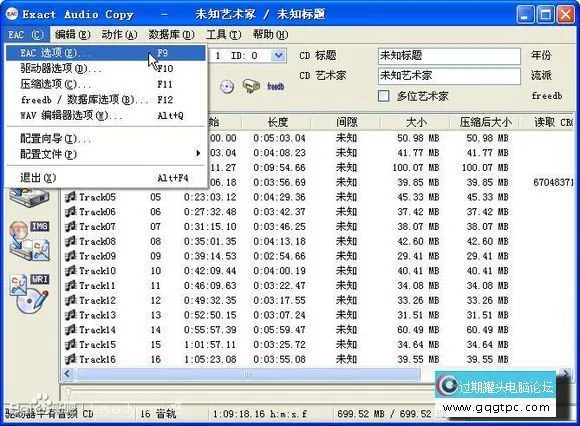Choose 压缩选项 from the menu

click(105, 84)
